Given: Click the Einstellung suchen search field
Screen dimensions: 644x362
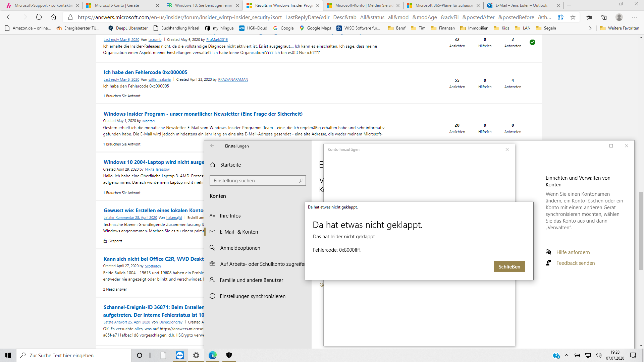Looking at the screenshot, I should pyautogui.click(x=258, y=181).
